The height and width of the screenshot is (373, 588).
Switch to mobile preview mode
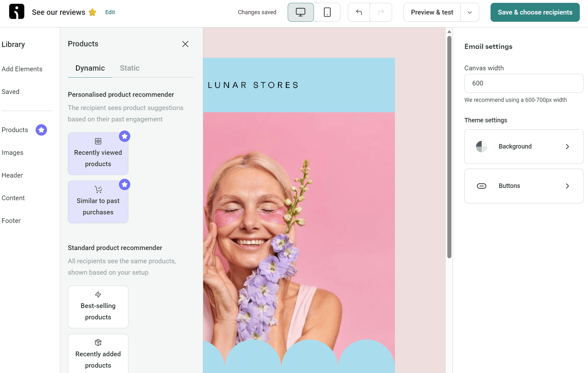327,12
